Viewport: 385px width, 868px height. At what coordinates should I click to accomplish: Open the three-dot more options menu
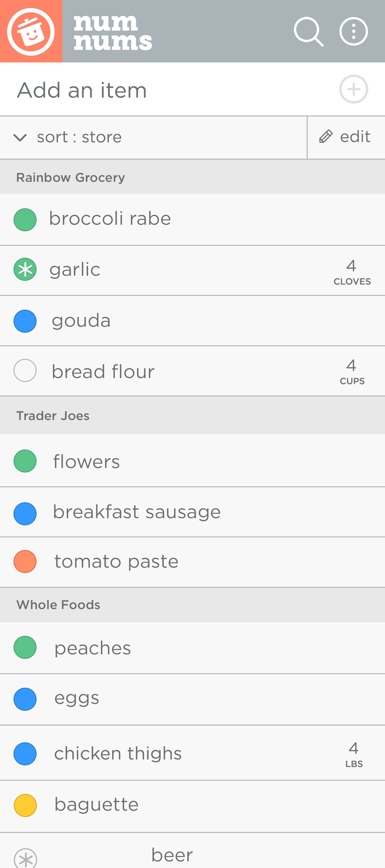353,32
